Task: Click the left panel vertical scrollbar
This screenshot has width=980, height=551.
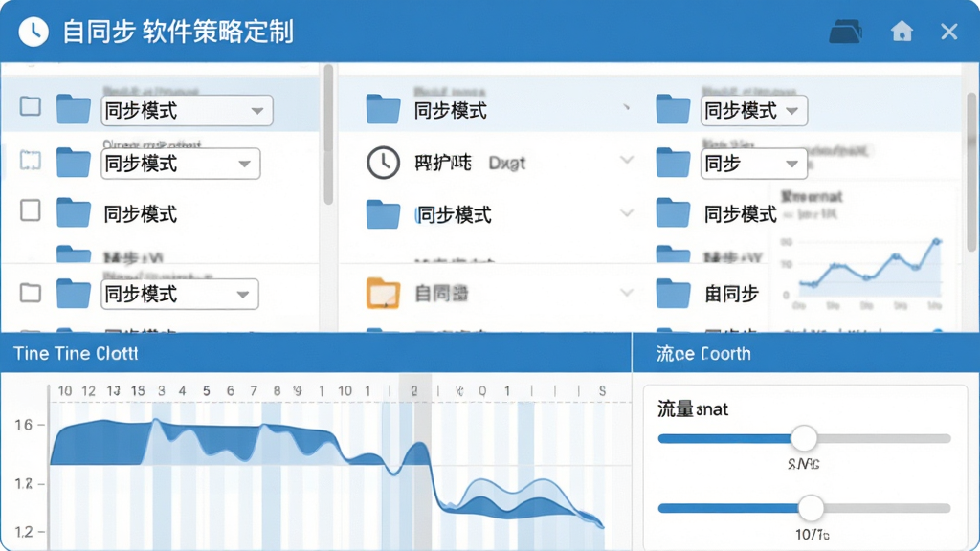Action: click(329, 135)
